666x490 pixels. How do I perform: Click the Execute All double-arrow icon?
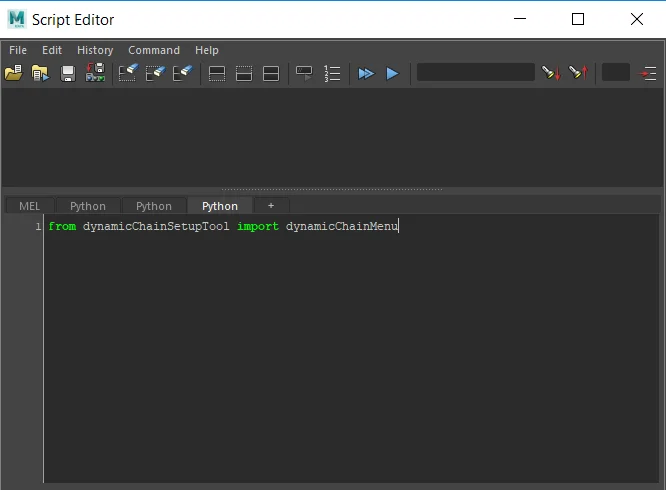coord(366,73)
